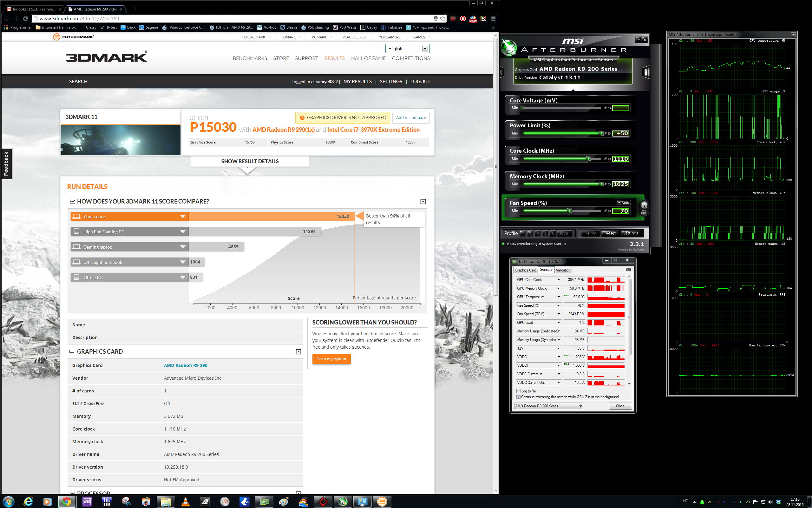Switch to GPU-Z Validation tab
Screen dimensions: 812x508
pos(563,270)
